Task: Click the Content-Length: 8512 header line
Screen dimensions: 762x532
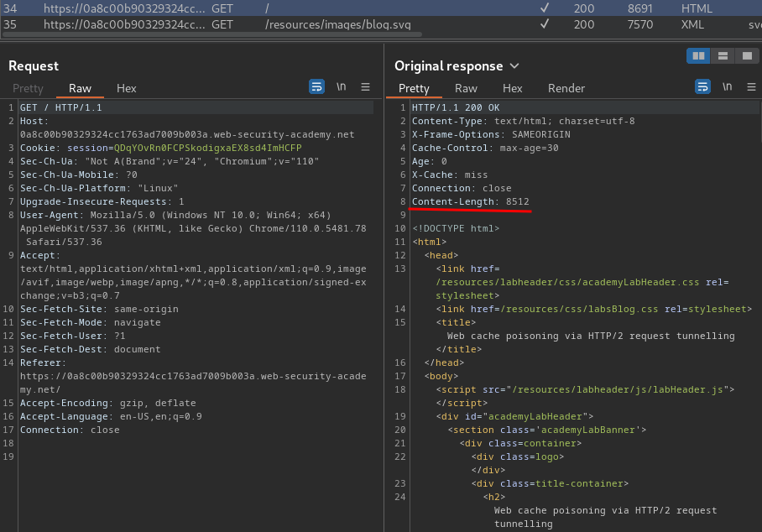Action: (471, 201)
